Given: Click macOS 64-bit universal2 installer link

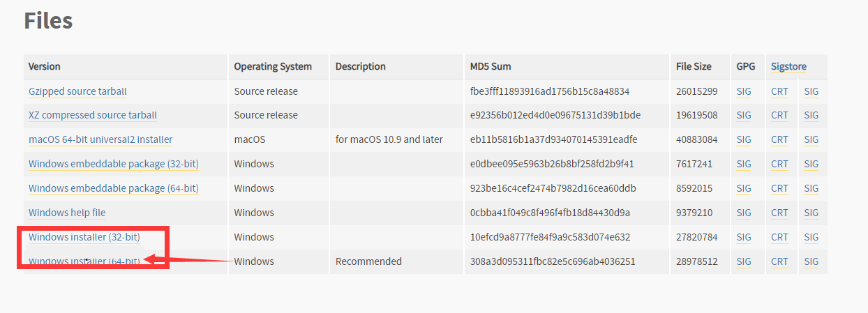Looking at the screenshot, I should click(100, 139).
